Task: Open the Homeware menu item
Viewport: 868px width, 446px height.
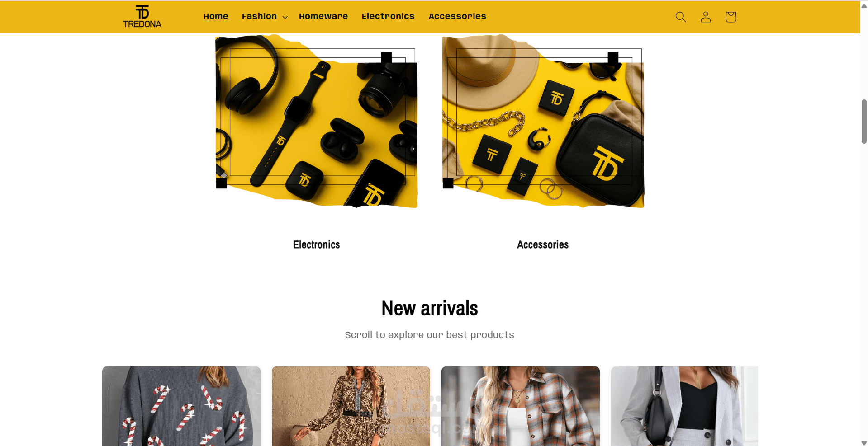Action: point(323,16)
